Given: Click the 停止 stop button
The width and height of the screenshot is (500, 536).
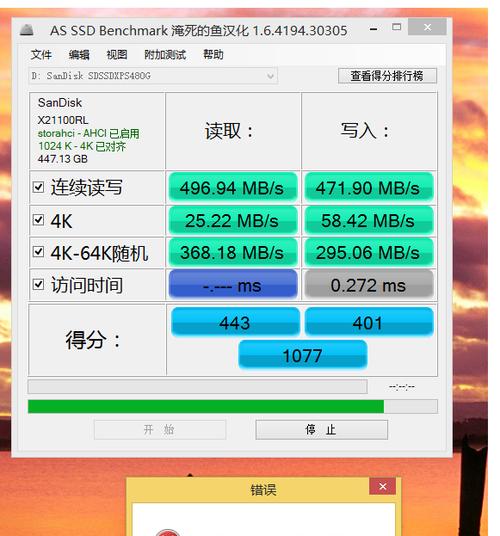Looking at the screenshot, I should pyautogui.click(x=322, y=430).
